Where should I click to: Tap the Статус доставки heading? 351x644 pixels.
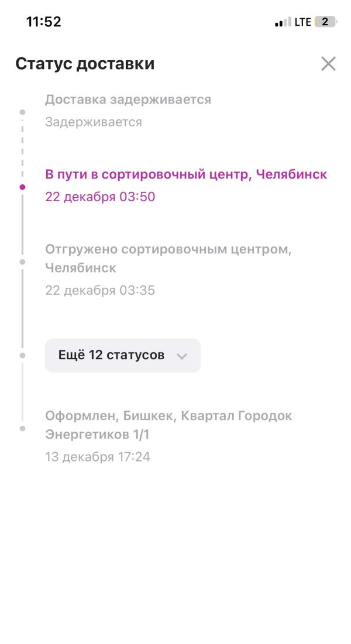85,64
